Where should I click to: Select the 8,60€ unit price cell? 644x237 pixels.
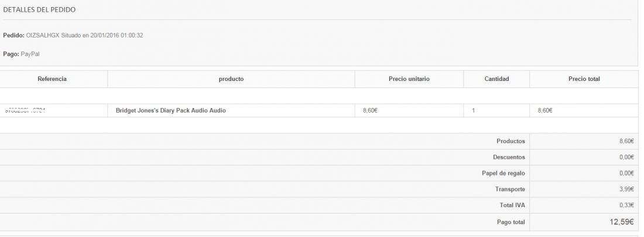coord(370,110)
